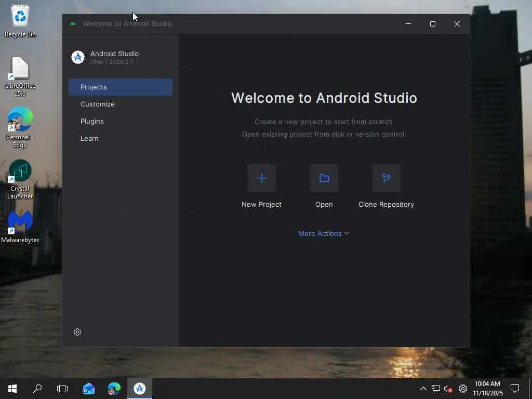The height and width of the screenshot is (399, 532).
Task: Click the Android Studio taskbar icon
Action: 139,389
